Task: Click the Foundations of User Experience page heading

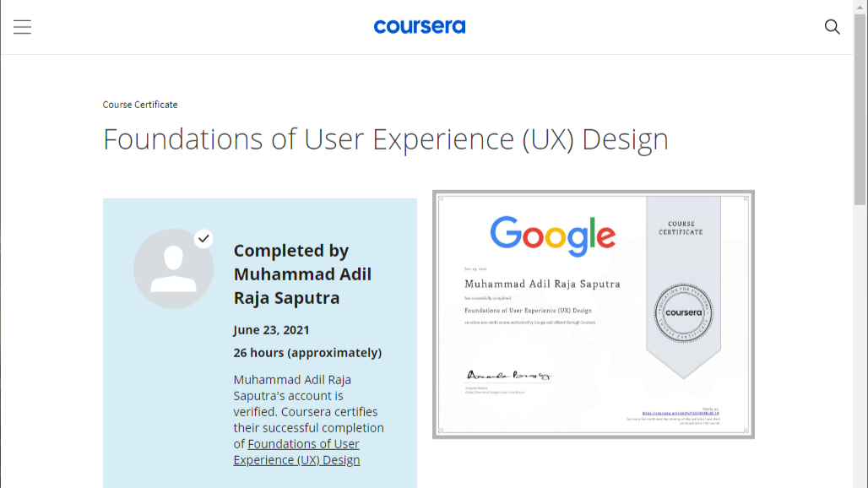Action: [x=385, y=139]
